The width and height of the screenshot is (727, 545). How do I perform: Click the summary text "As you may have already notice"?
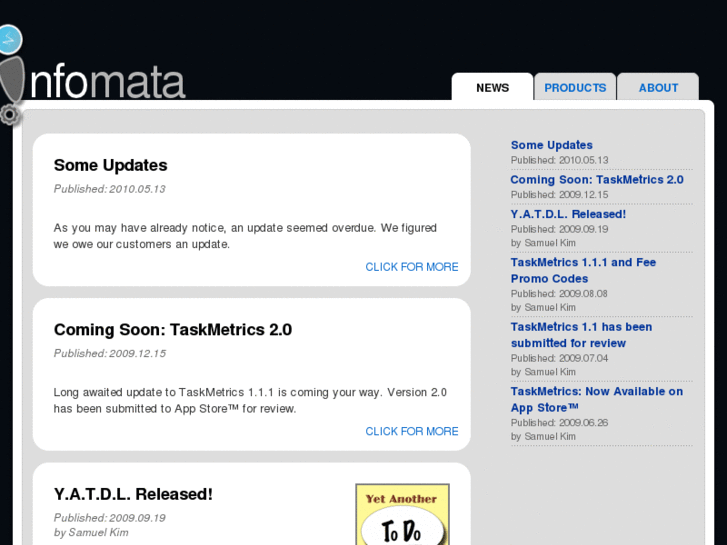(245, 236)
